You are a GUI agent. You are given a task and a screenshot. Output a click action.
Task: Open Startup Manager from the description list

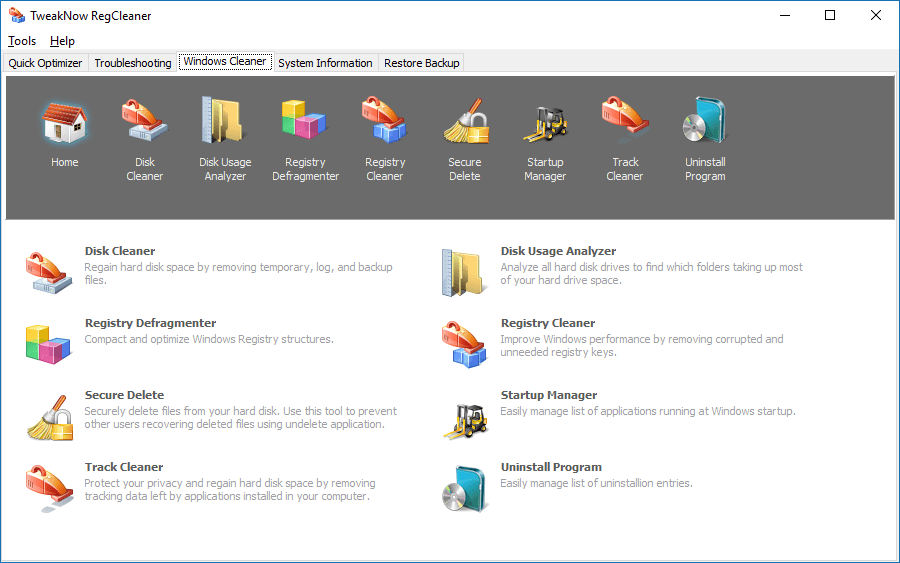pyautogui.click(x=549, y=395)
